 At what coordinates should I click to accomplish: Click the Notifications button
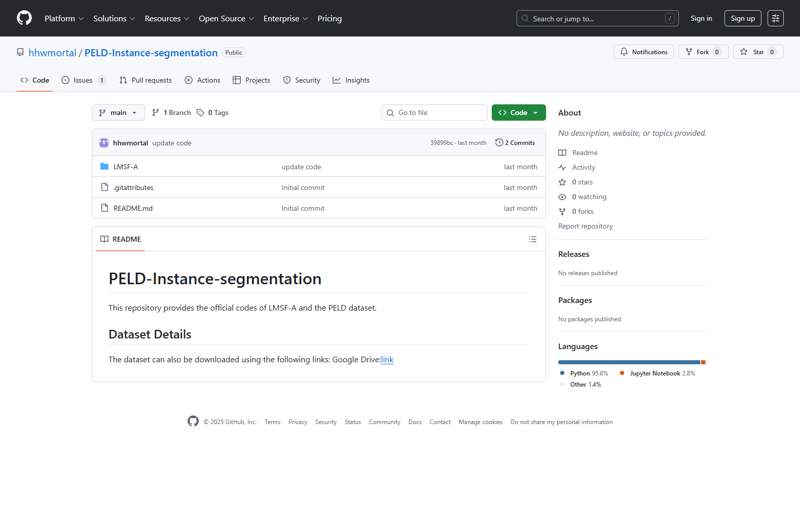[644, 52]
